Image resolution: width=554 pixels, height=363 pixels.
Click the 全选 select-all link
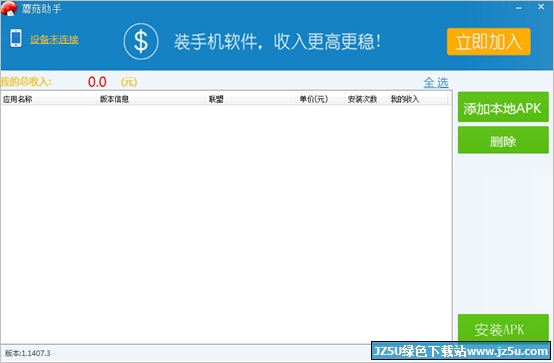click(x=436, y=82)
